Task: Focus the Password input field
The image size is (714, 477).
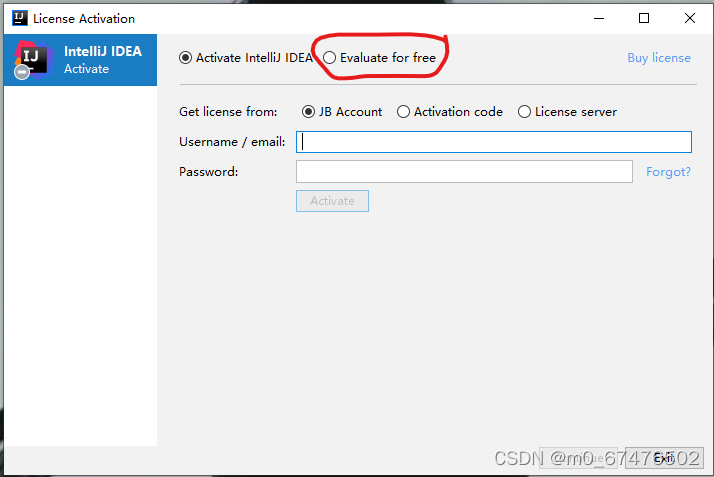Action: pos(464,172)
